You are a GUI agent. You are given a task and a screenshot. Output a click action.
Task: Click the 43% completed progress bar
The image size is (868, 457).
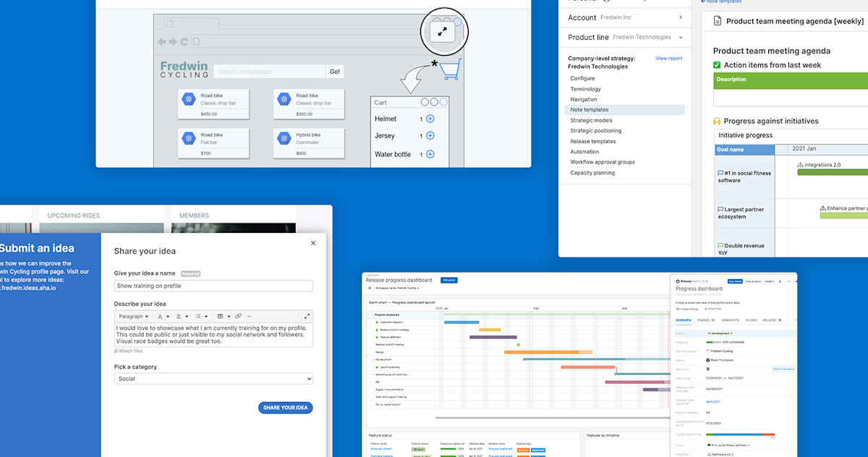tap(713, 342)
